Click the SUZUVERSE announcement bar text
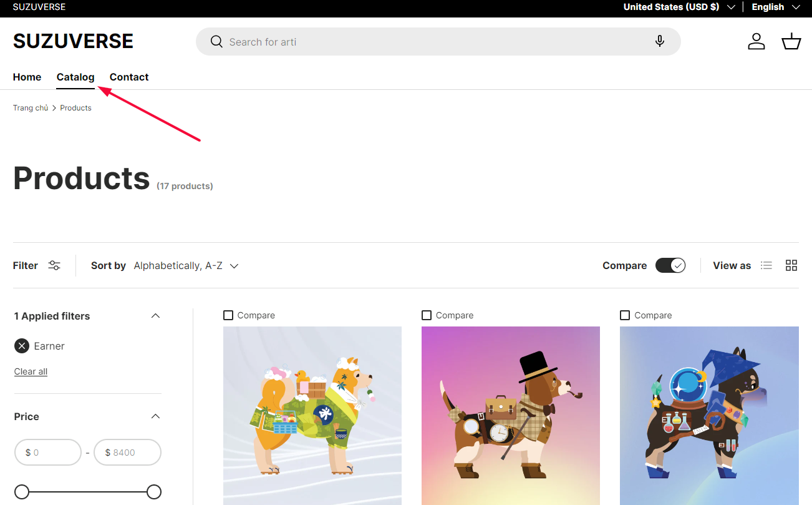This screenshot has width=812, height=505. click(x=39, y=7)
